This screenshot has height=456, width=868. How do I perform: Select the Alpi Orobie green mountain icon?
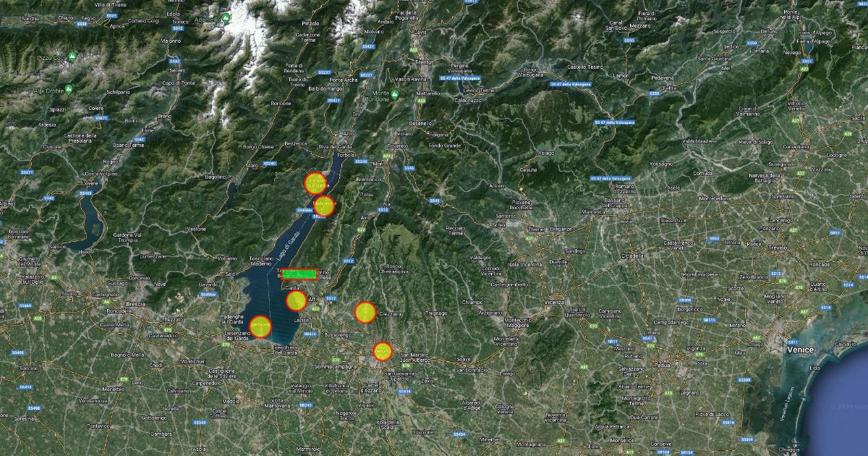(69, 90)
